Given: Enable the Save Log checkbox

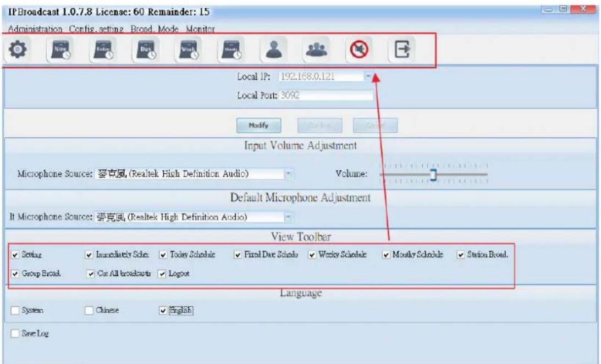Looking at the screenshot, I should coord(15,333).
